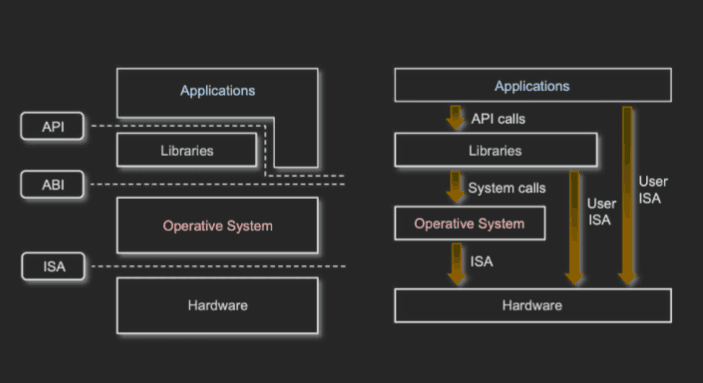Click the right diagram's wide Hardware bar
The width and height of the screenshot is (703, 383).
[x=533, y=305]
